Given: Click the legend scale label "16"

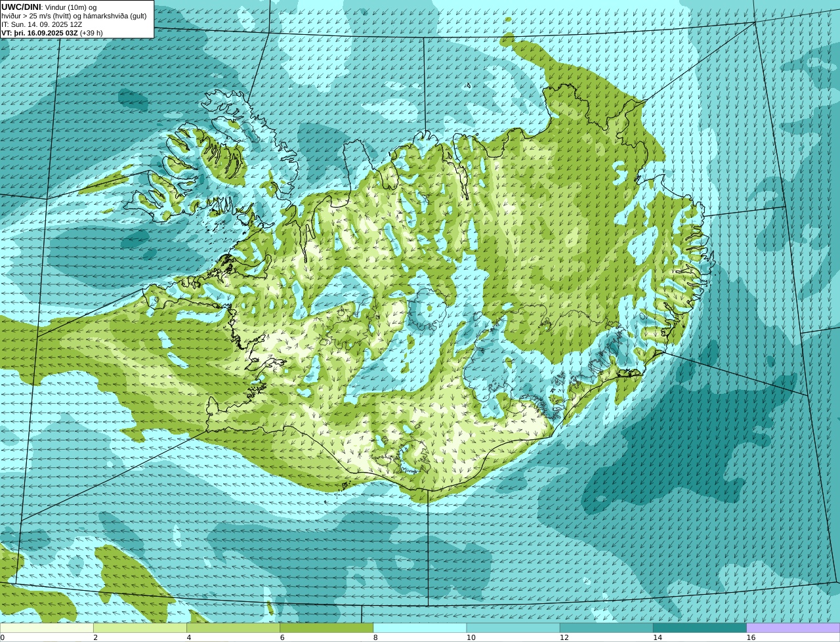Looking at the screenshot, I should [751, 637].
